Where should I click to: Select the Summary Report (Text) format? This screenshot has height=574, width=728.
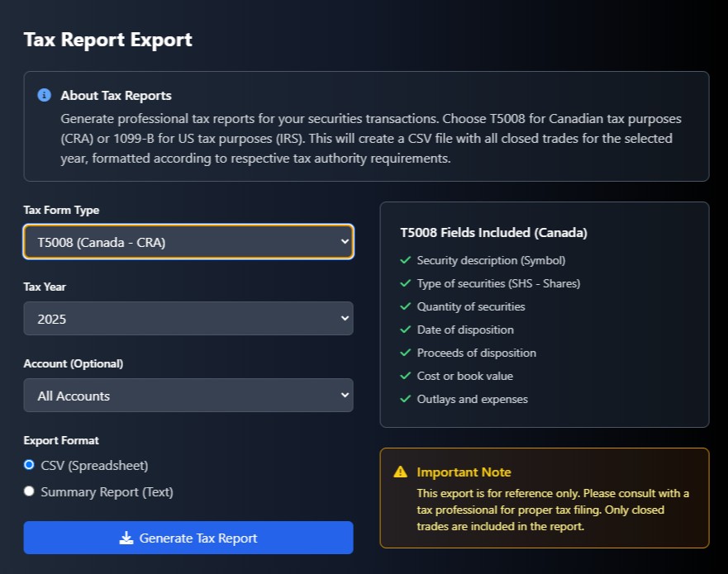(29, 491)
